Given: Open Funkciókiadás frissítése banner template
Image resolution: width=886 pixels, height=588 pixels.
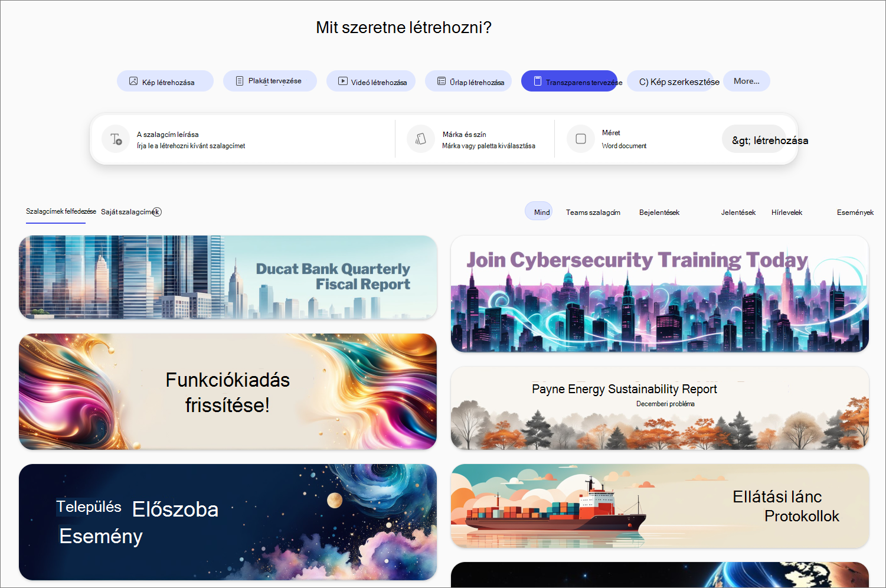Looking at the screenshot, I should pos(228,391).
